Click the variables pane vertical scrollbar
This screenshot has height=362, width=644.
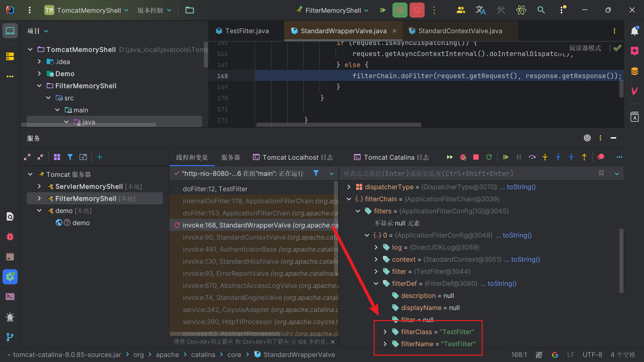coord(621,260)
